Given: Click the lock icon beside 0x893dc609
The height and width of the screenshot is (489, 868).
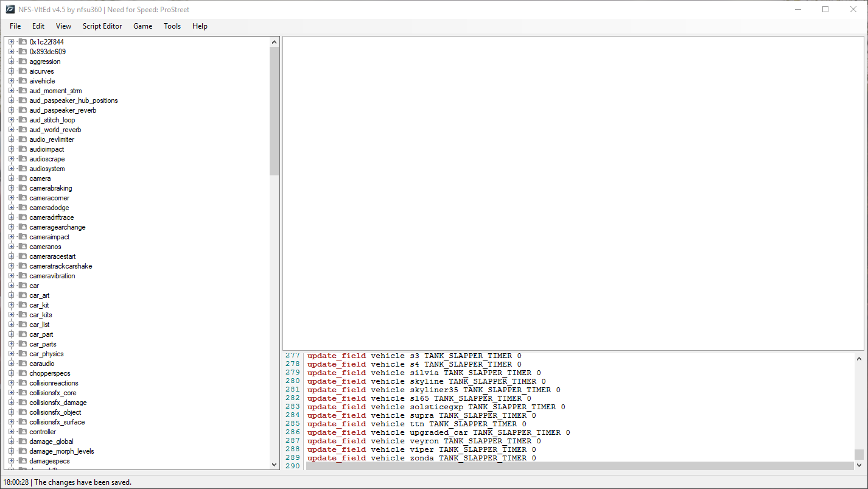Looking at the screenshot, I should tap(23, 52).
